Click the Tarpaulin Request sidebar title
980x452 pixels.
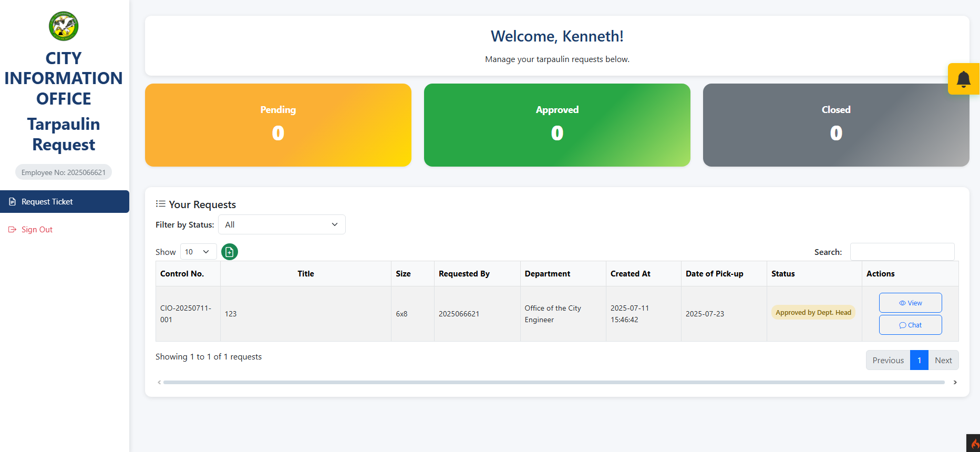tap(64, 134)
